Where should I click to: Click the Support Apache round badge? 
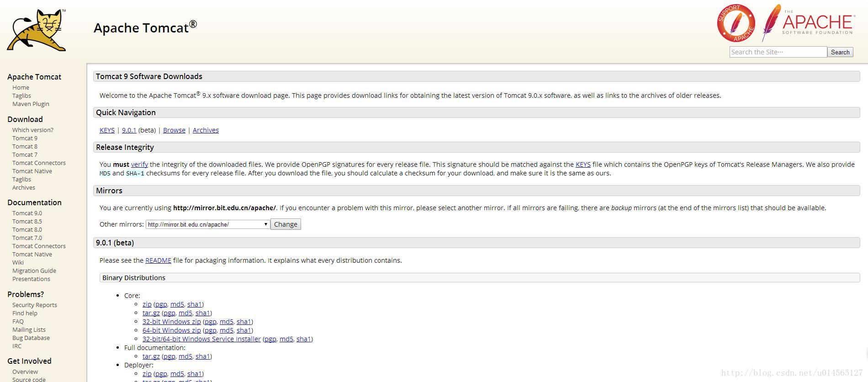[736, 23]
